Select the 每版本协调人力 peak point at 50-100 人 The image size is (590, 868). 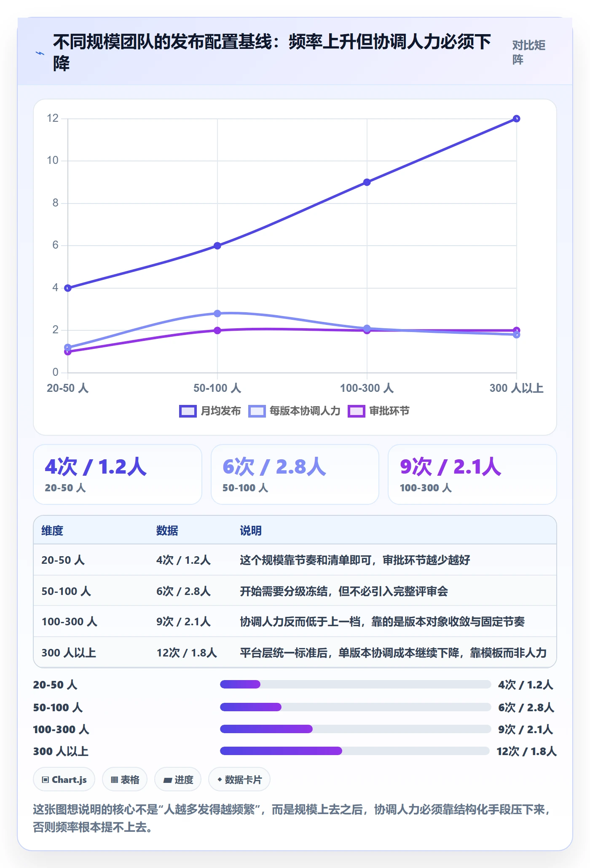tap(217, 313)
